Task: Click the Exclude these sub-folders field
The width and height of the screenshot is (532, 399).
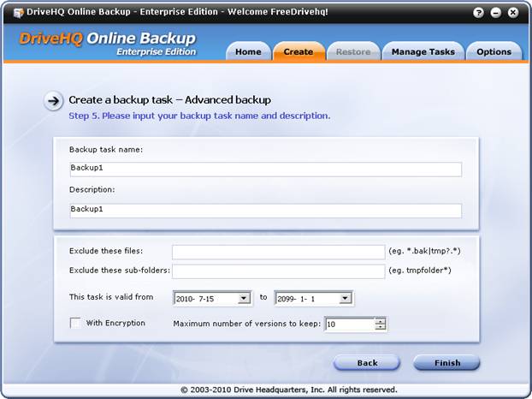Action: point(278,271)
